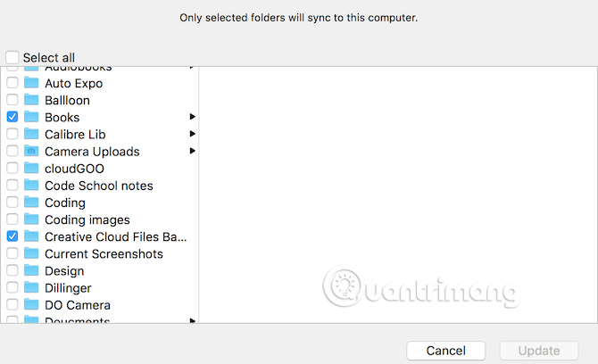Screen dimensions: 598x364
Task: Select the Current Screenshots folder
Action: [x=104, y=253]
